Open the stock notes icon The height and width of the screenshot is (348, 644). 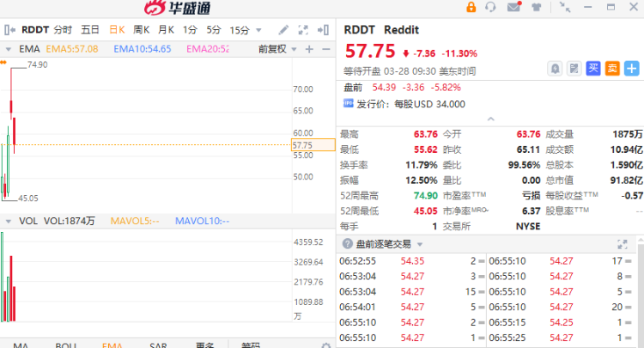574,68
